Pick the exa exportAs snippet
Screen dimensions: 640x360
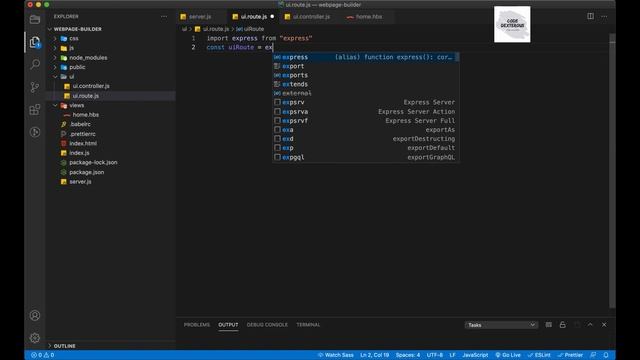[x=366, y=130]
